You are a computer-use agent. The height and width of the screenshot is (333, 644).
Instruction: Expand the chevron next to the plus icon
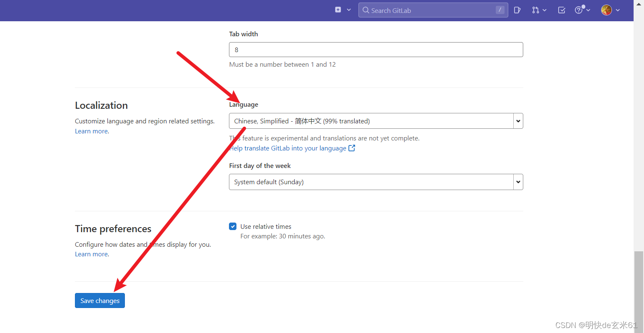[x=349, y=9]
